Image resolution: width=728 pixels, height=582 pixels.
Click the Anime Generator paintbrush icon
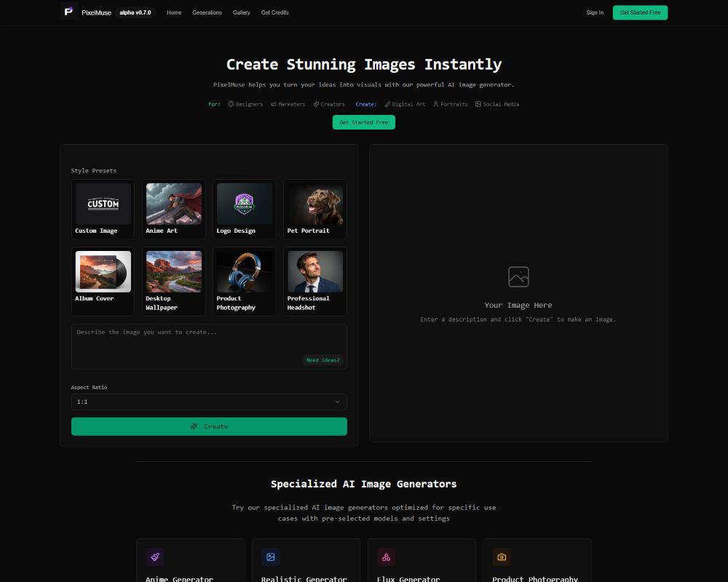(155, 557)
